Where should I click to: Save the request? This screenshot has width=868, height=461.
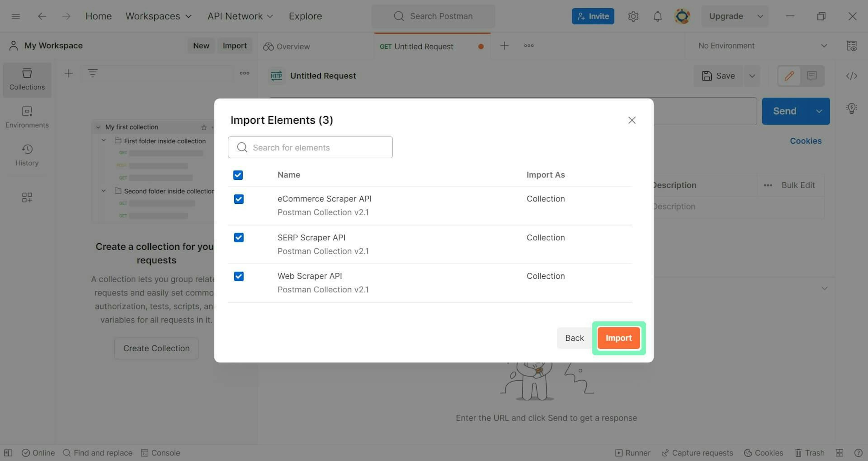click(718, 76)
